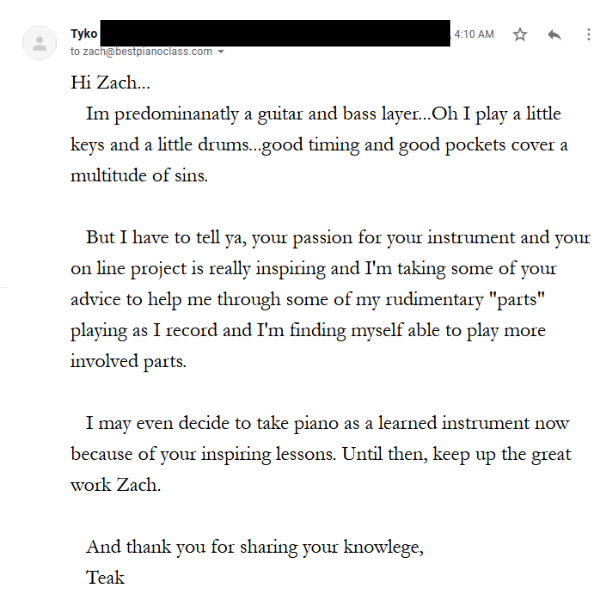Click the sender's profile avatar

point(41,42)
